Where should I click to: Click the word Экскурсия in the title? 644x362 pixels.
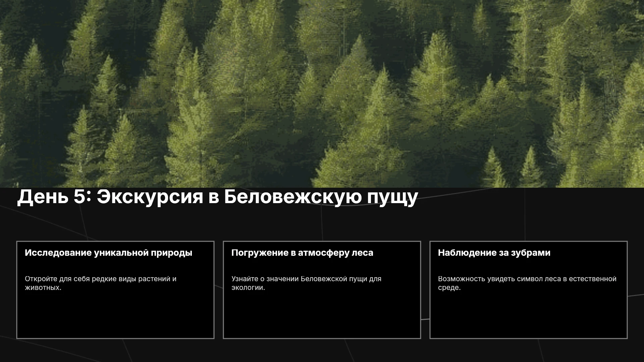point(150,197)
